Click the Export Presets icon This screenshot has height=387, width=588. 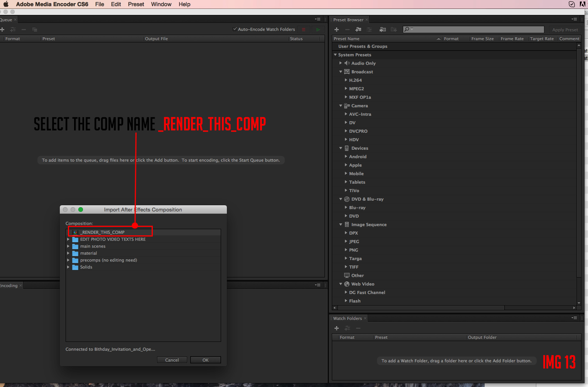[394, 30]
